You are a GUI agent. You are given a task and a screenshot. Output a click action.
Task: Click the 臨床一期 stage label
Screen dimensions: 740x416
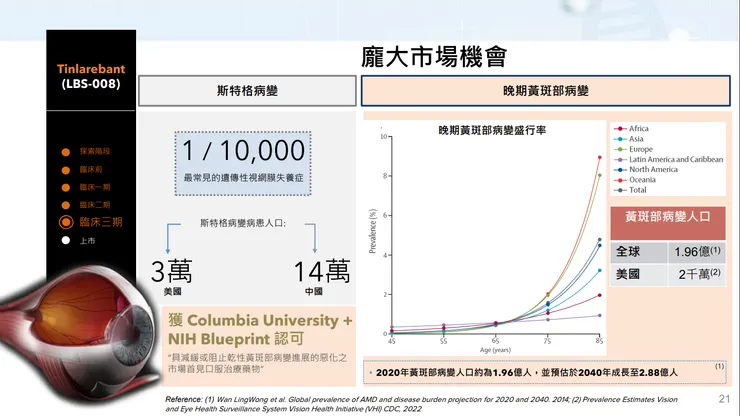pyautogui.click(x=94, y=187)
